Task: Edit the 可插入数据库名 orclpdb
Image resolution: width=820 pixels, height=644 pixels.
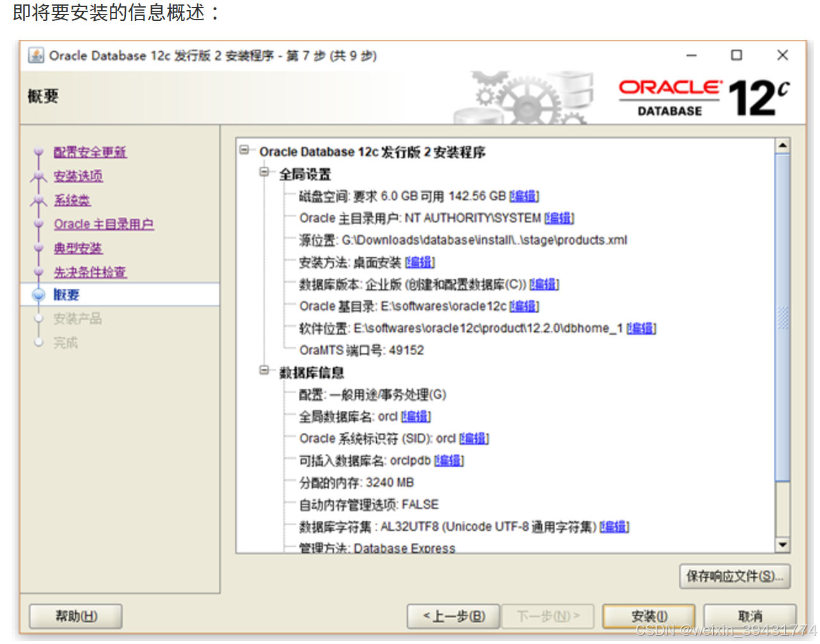Action: (x=448, y=460)
